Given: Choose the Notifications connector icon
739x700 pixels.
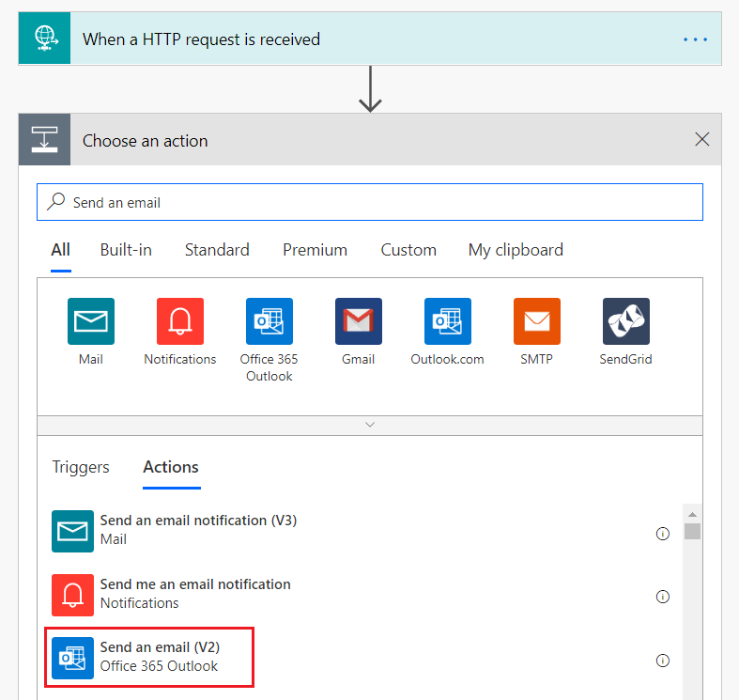Looking at the screenshot, I should pyautogui.click(x=179, y=321).
